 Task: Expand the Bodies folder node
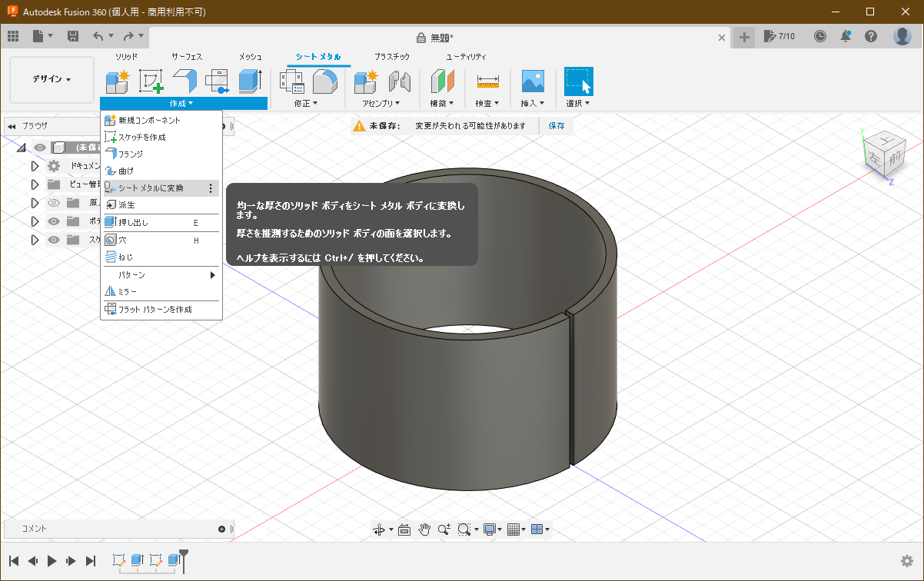(x=35, y=221)
